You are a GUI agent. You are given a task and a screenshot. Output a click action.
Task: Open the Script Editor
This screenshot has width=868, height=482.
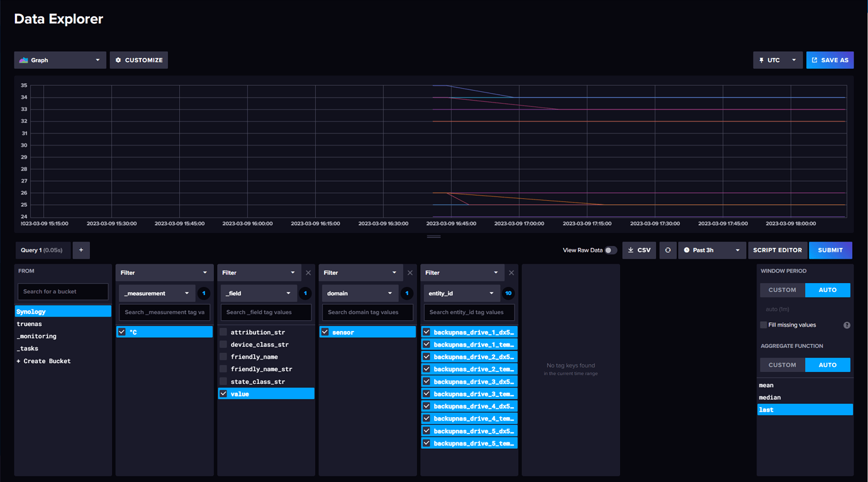click(x=777, y=250)
